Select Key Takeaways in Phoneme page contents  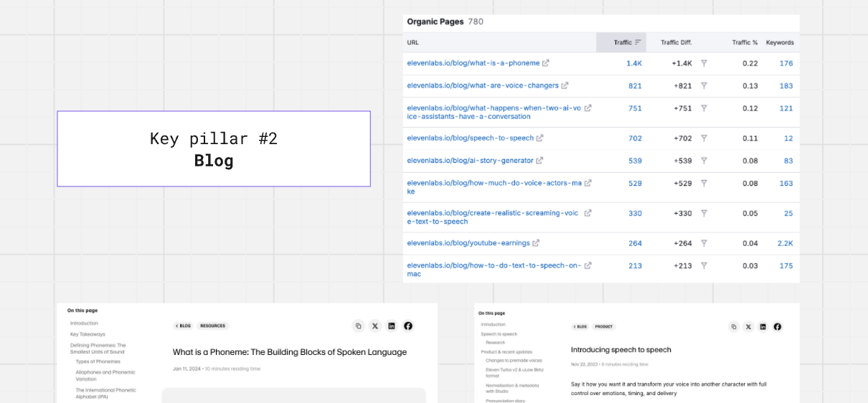[88, 334]
